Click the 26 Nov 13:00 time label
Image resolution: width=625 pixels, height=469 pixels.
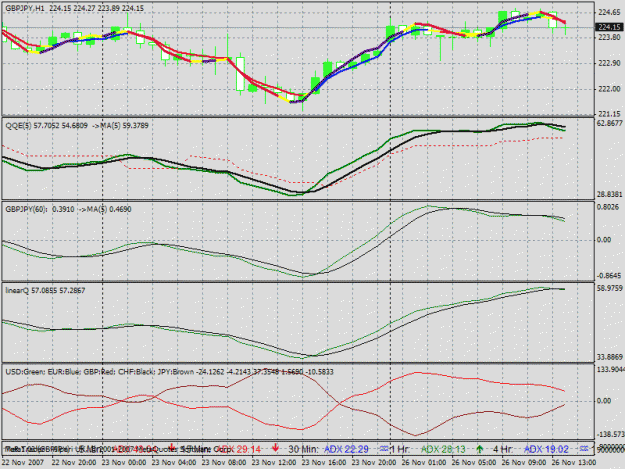[574, 462]
